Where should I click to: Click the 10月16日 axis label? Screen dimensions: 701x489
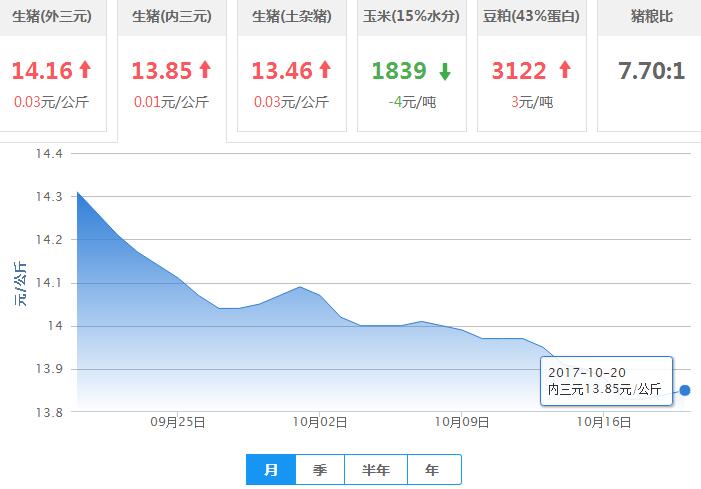[604, 422]
